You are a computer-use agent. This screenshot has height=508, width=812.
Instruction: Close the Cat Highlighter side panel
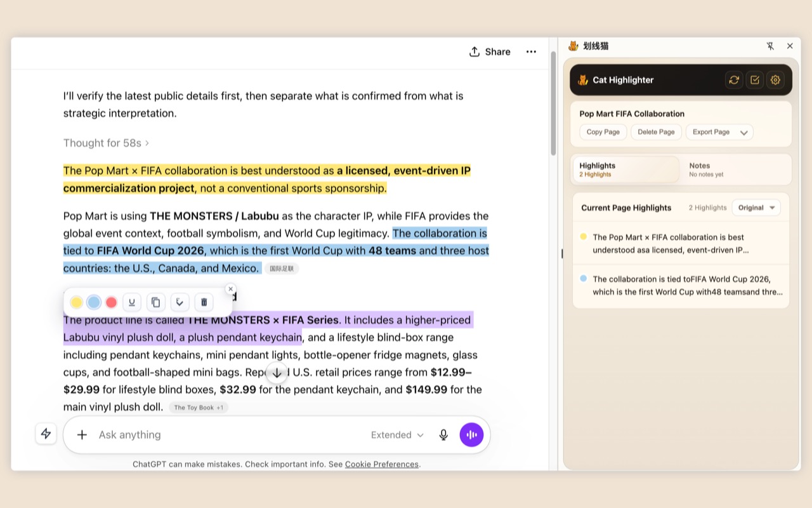(x=790, y=46)
